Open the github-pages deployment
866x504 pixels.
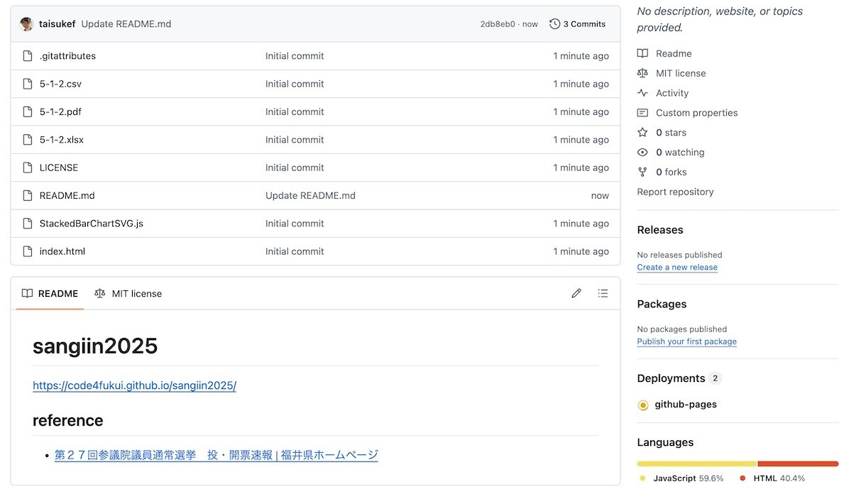[686, 405]
